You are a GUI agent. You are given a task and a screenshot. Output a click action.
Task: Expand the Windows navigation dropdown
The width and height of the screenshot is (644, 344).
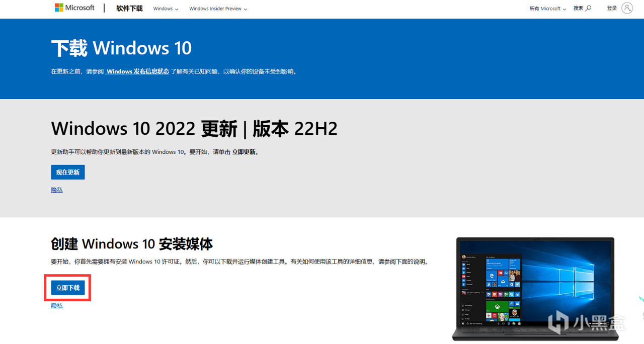166,9
